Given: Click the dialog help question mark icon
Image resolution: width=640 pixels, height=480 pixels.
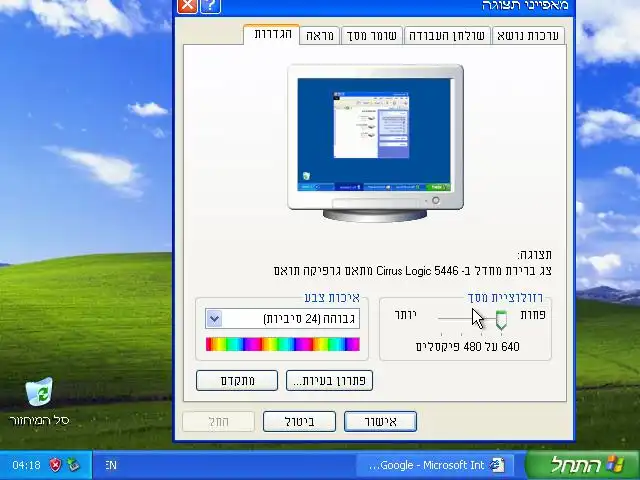Looking at the screenshot, I should tap(211, 6).
